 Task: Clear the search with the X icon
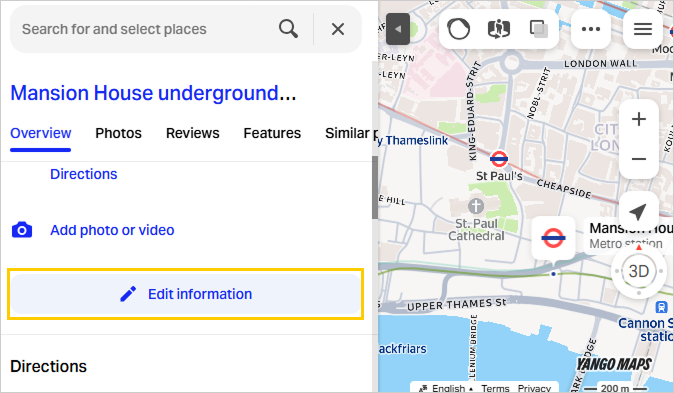pos(338,29)
